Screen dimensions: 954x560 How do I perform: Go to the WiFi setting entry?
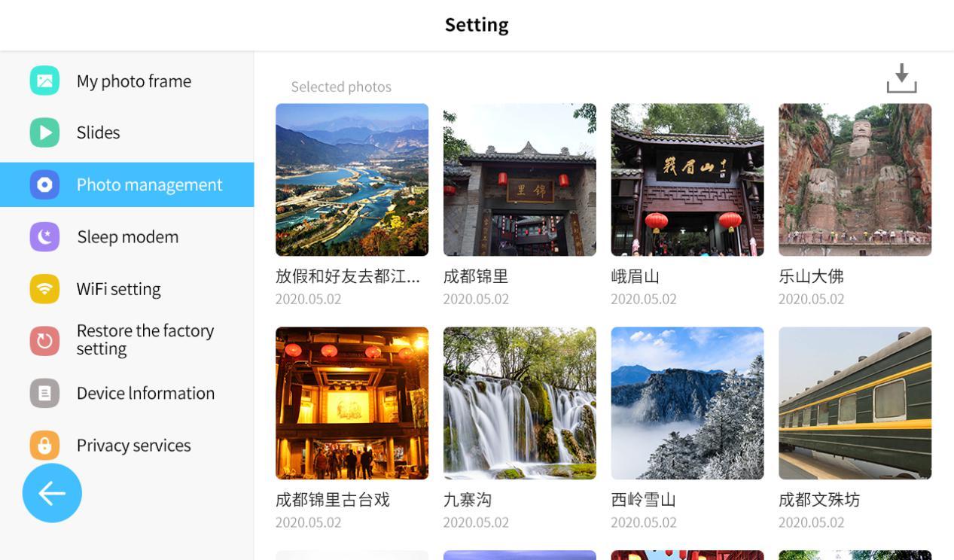126,289
